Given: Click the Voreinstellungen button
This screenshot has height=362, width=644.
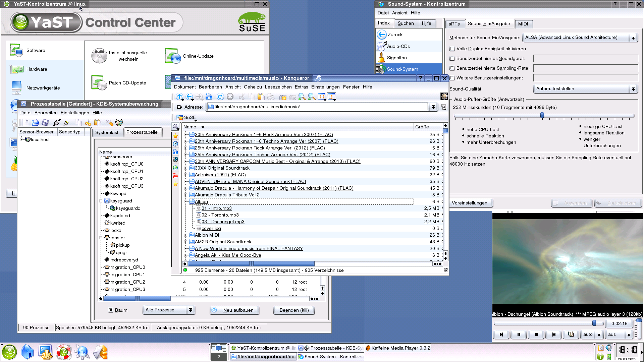Looking at the screenshot, I should point(470,203).
